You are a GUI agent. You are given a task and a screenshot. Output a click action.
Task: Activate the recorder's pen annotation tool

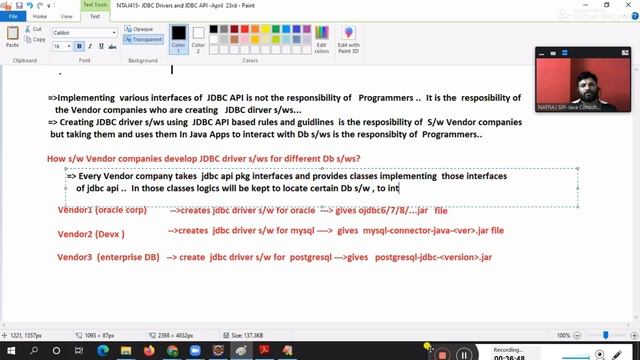(x=617, y=354)
